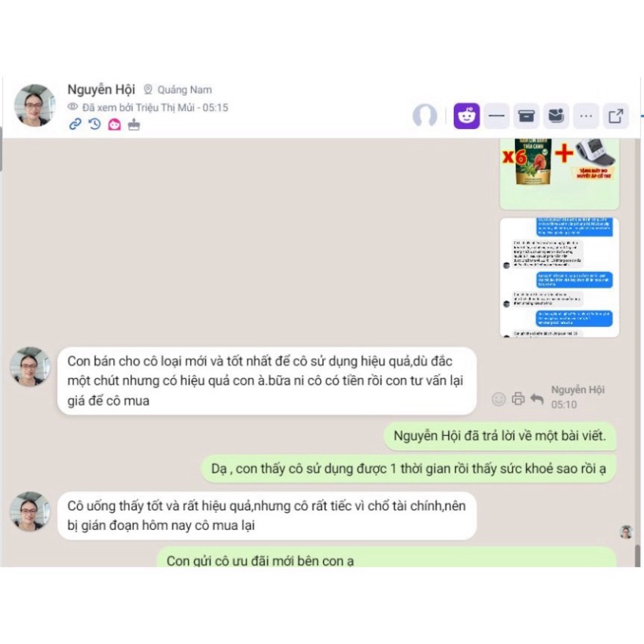644x644 pixels.
Task: Click the minus dash toolbar button
Action: tap(496, 116)
